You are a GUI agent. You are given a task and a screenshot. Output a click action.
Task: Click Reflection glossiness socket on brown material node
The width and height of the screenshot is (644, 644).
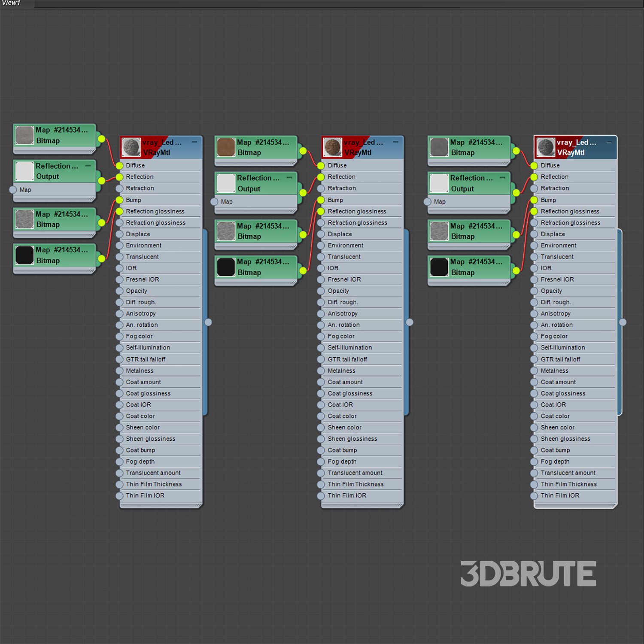pyautogui.click(x=321, y=211)
